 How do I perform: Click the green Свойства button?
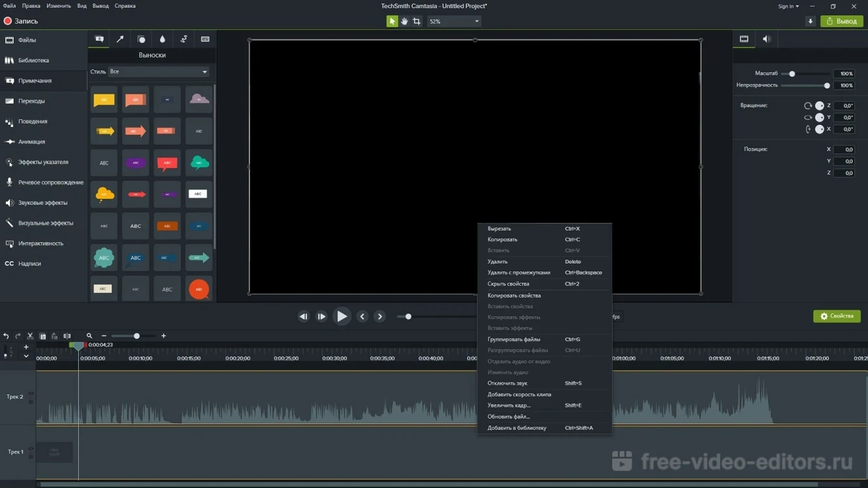[x=837, y=316]
